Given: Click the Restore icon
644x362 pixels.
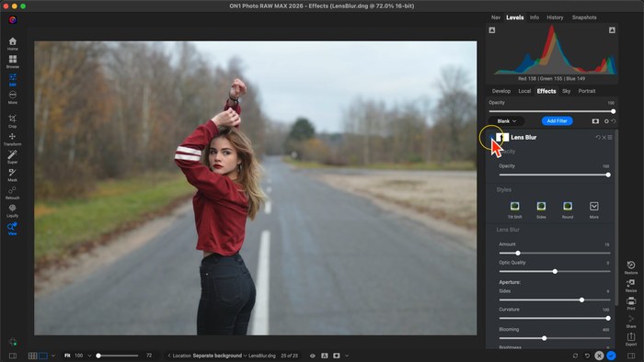Looking at the screenshot, I should pyautogui.click(x=631, y=267).
